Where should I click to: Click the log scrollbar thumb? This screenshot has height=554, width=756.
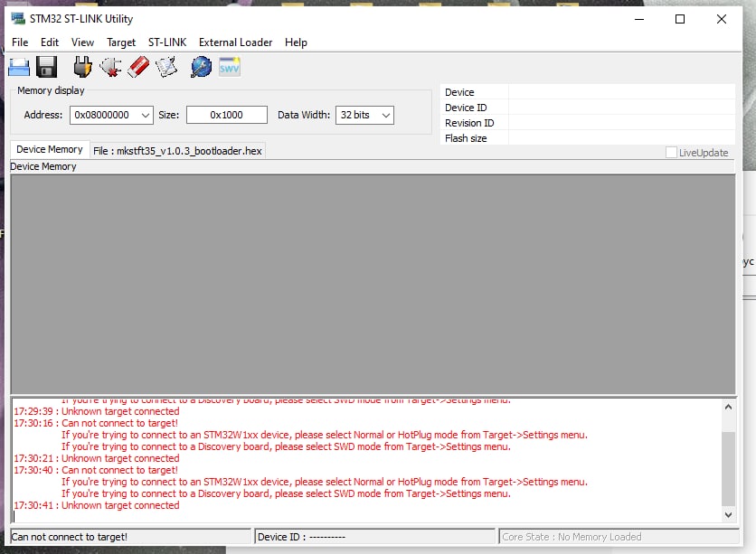pyautogui.click(x=728, y=469)
